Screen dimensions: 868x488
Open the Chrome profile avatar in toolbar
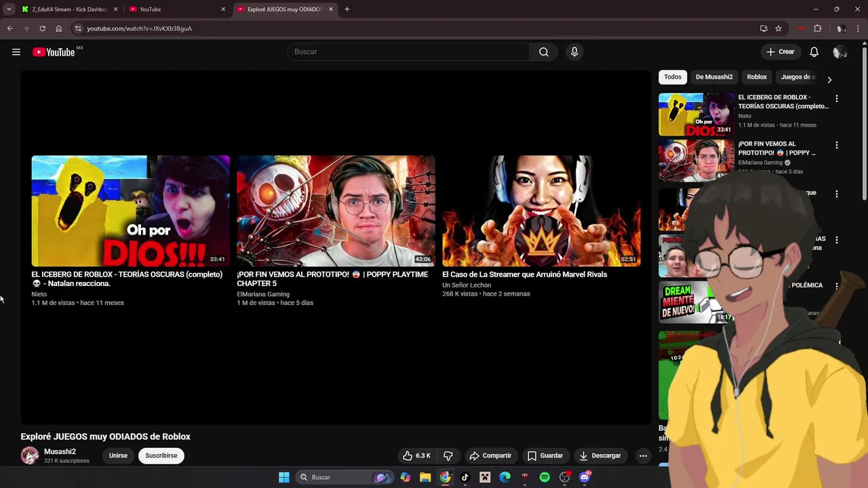click(x=841, y=28)
